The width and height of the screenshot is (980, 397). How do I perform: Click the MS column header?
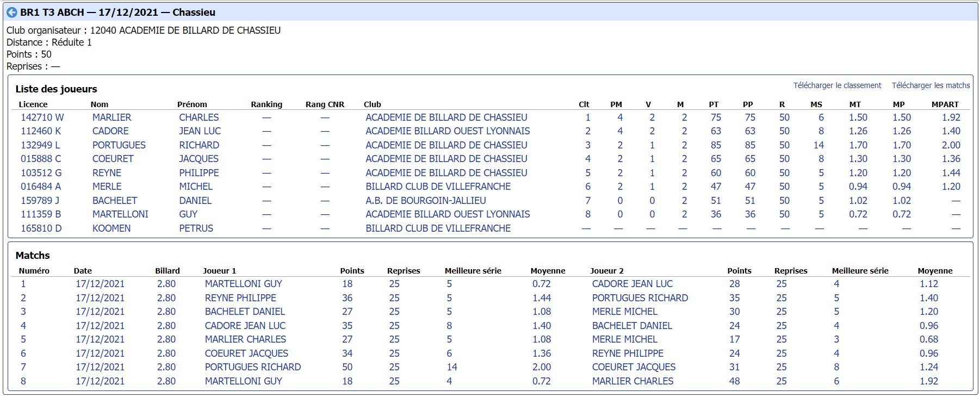(816, 104)
